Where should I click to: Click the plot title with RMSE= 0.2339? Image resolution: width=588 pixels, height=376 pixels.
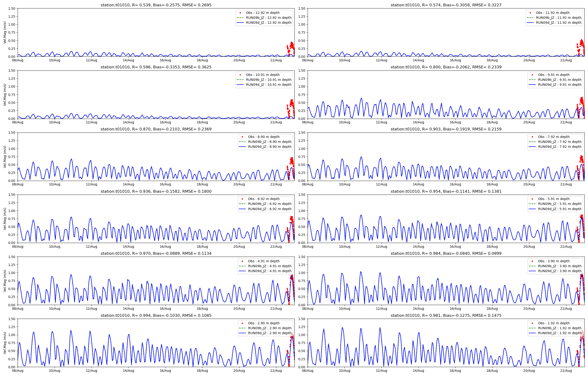pyautogui.click(x=446, y=67)
